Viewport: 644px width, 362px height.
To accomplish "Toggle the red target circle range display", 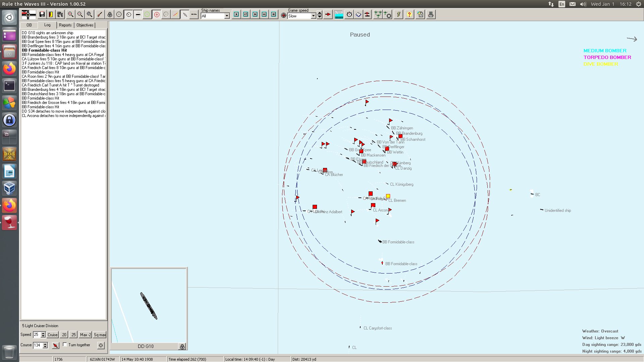I will click(x=157, y=14).
